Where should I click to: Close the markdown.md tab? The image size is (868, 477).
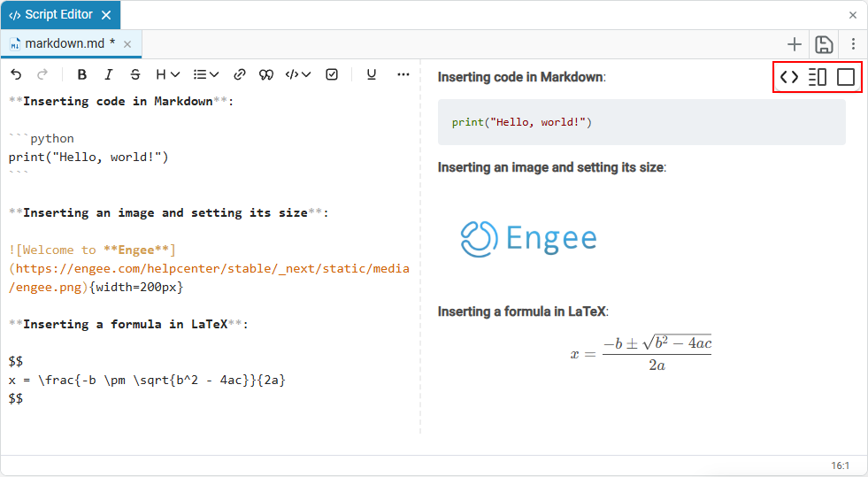coord(127,44)
